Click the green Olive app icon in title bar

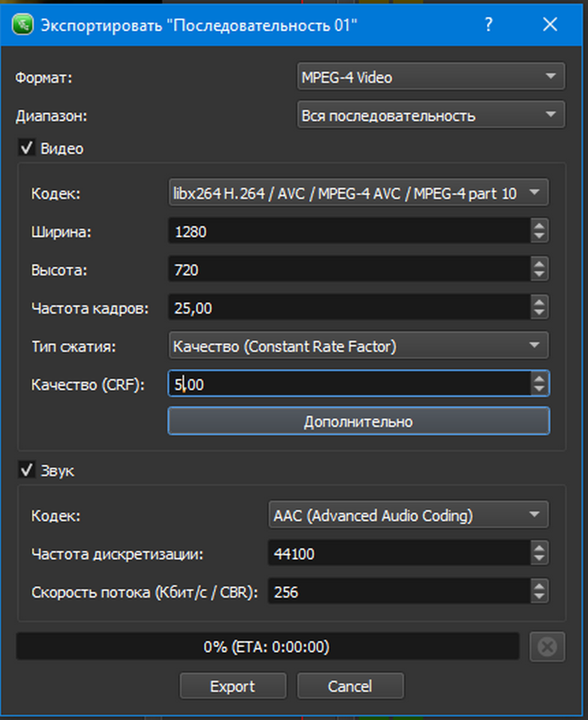(x=23, y=25)
